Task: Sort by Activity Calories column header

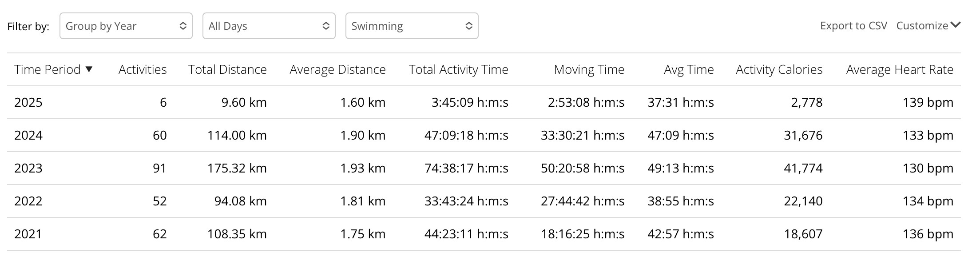Action: pyautogui.click(x=779, y=69)
